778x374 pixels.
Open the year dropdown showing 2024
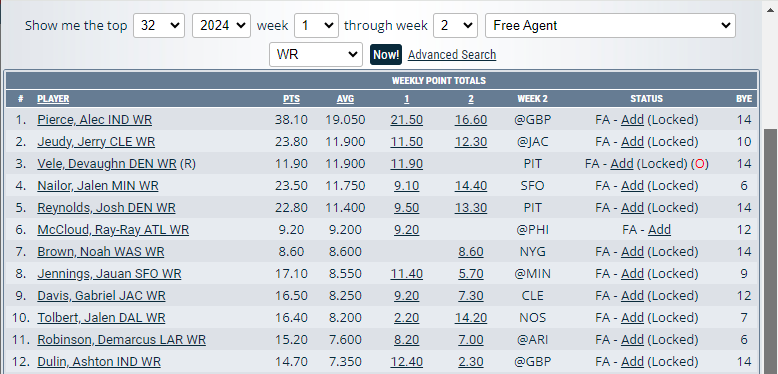(x=221, y=26)
